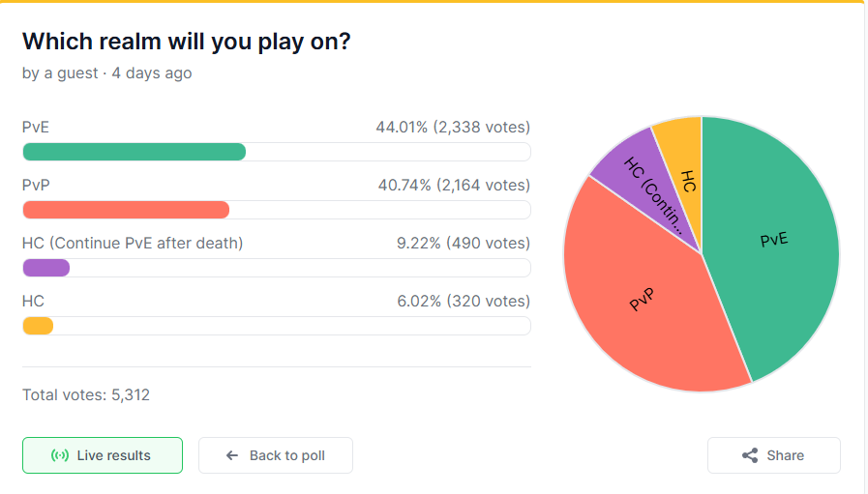
Task: Click the poll title 'Which realm will you play on?'
Action: (187, 42)
